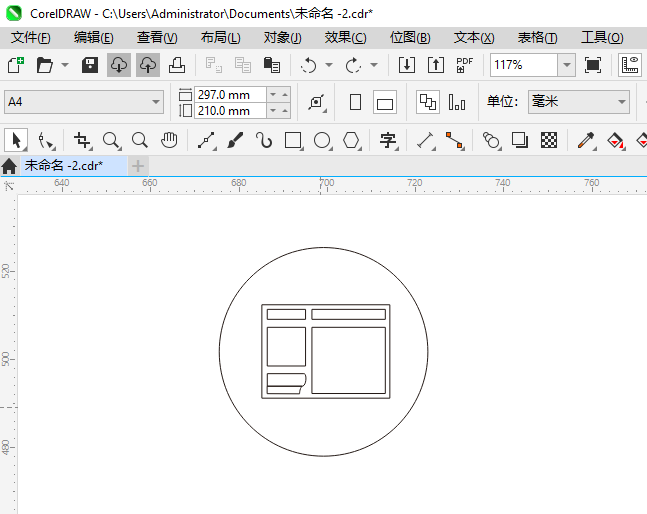
Task: Click the Undo arrow icon
Action: click(308, 65)
